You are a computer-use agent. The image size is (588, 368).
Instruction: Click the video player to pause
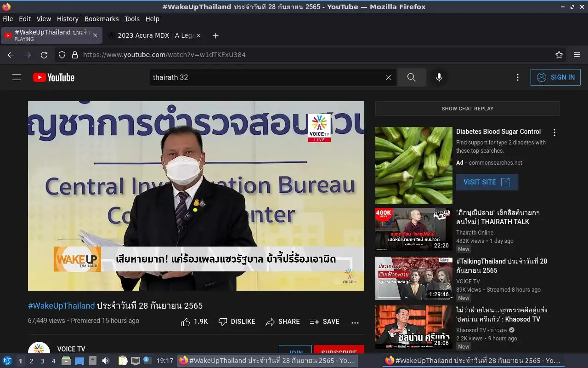click(x=196, y=196)
